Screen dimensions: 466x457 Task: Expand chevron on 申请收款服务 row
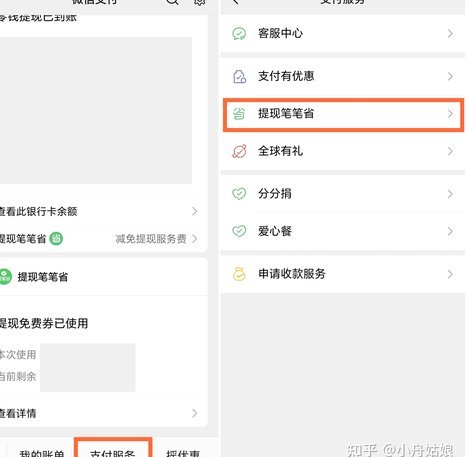tap(450, 274)
